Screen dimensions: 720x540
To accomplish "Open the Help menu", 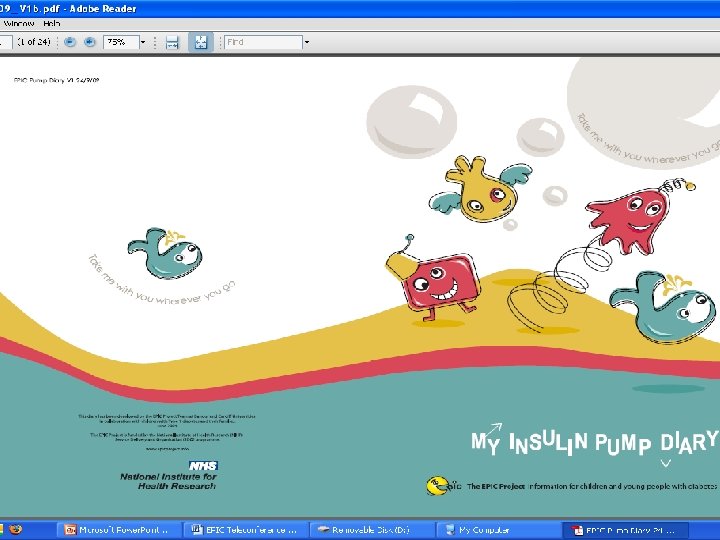I will point(51,23).
